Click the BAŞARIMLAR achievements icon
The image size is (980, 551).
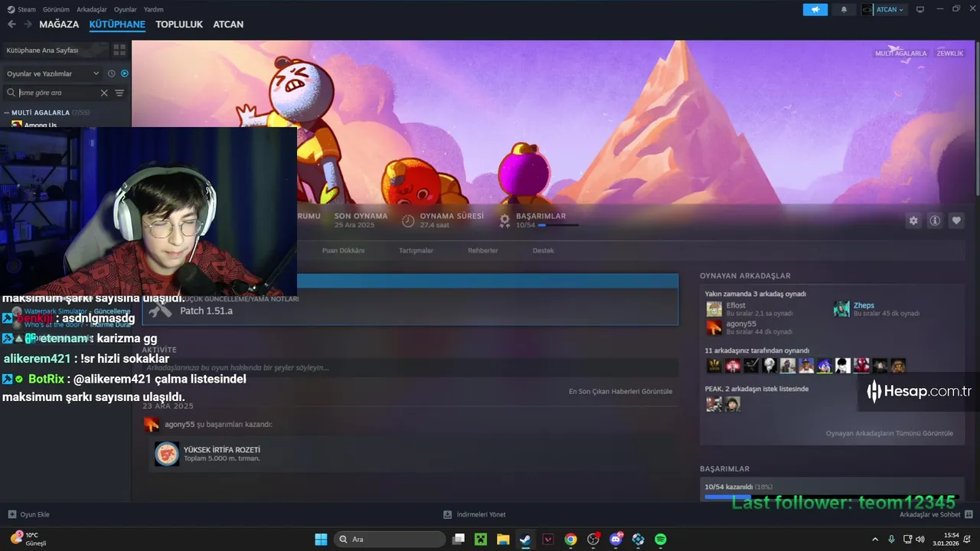(x=505, y=220)
